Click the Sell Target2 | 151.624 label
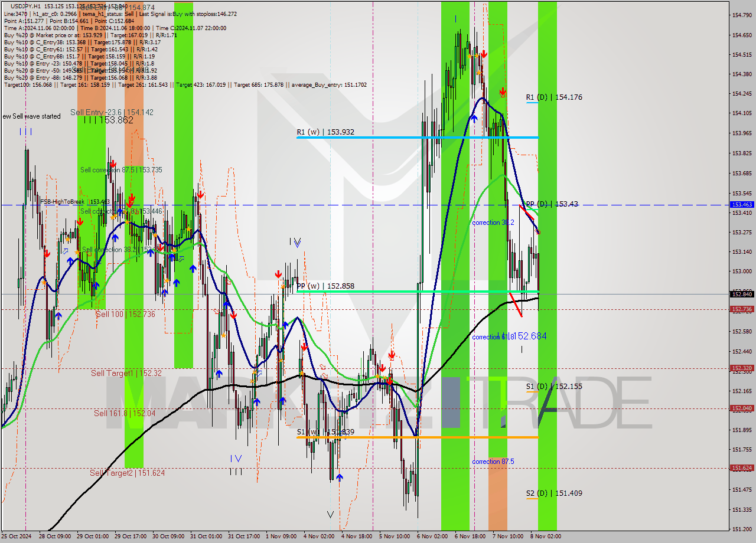Screen dimensions: 756x543 [127, 473]
